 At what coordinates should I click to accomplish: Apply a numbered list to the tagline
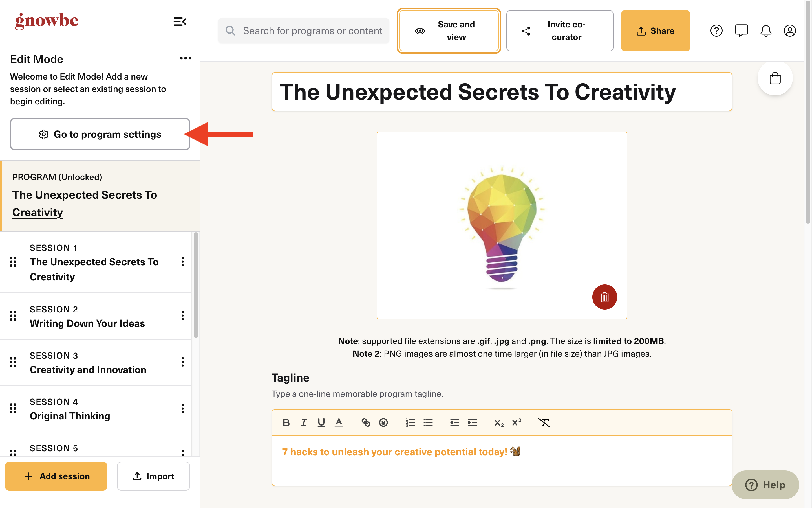point(410,422)
